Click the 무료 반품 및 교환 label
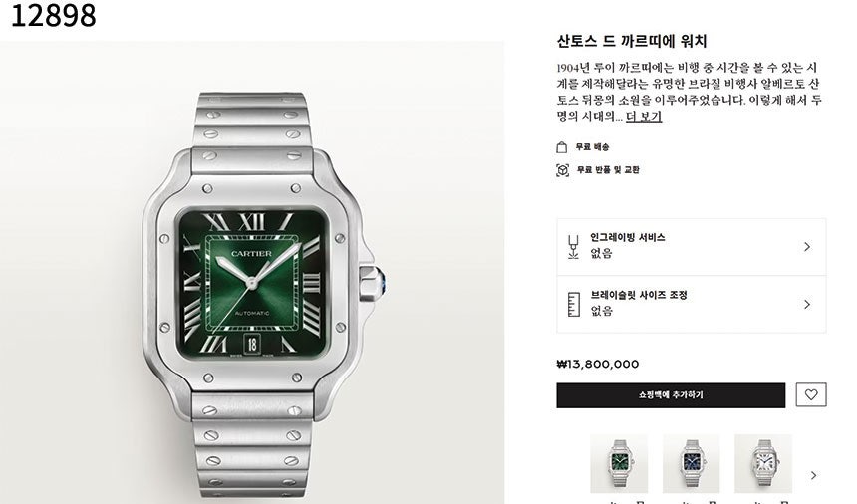The height and width of the screenshot is (504, 857). pos(608,170)
